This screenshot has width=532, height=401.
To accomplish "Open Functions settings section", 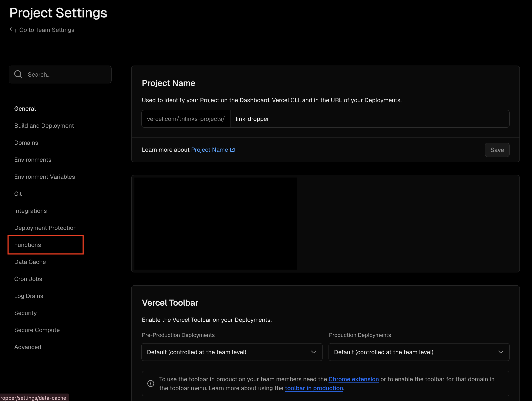I will click(x=28, y=245).
